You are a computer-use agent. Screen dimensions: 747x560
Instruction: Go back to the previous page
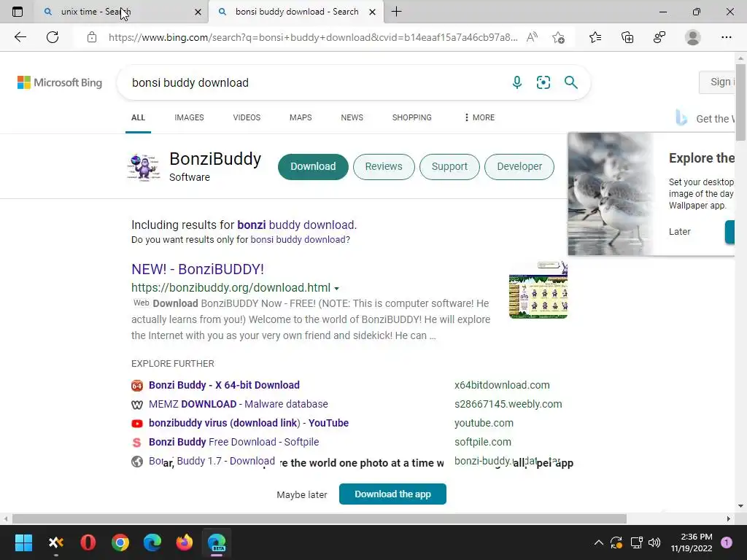pyautogui.click(x=20, y=37)
